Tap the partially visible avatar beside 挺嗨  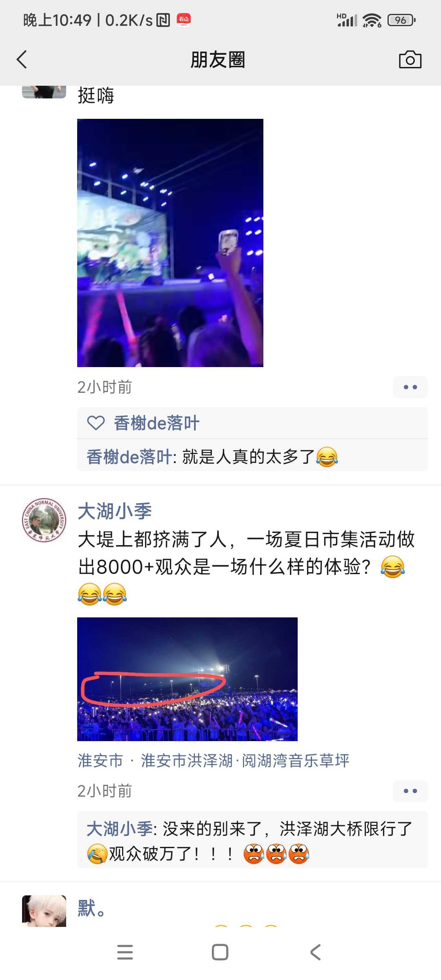pos(44,92)
